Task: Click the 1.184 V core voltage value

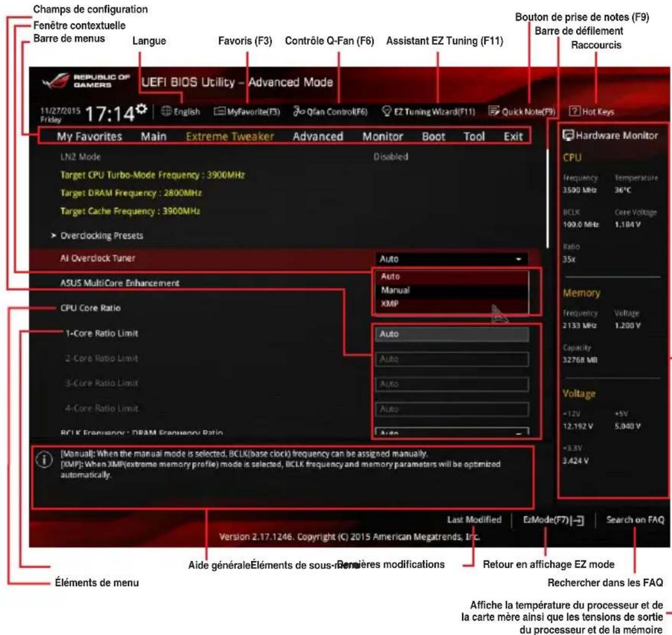Action: pos(628,224)
